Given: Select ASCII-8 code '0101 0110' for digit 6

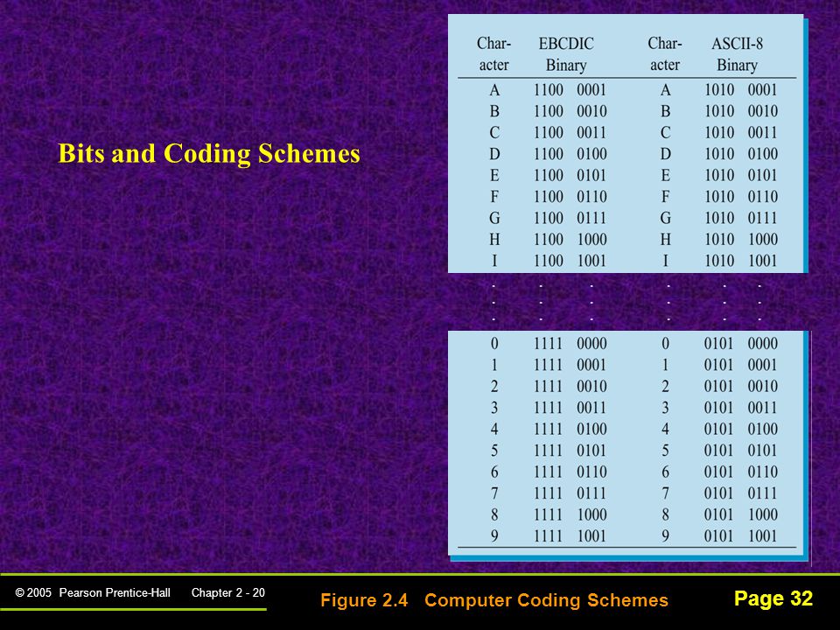Looking at the screenshot, I should pos(741,472).
